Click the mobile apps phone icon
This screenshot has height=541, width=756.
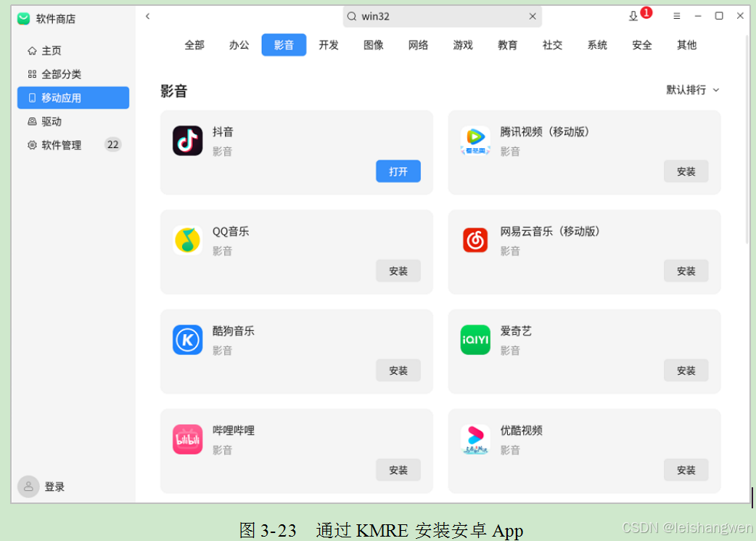coord(32,97)
